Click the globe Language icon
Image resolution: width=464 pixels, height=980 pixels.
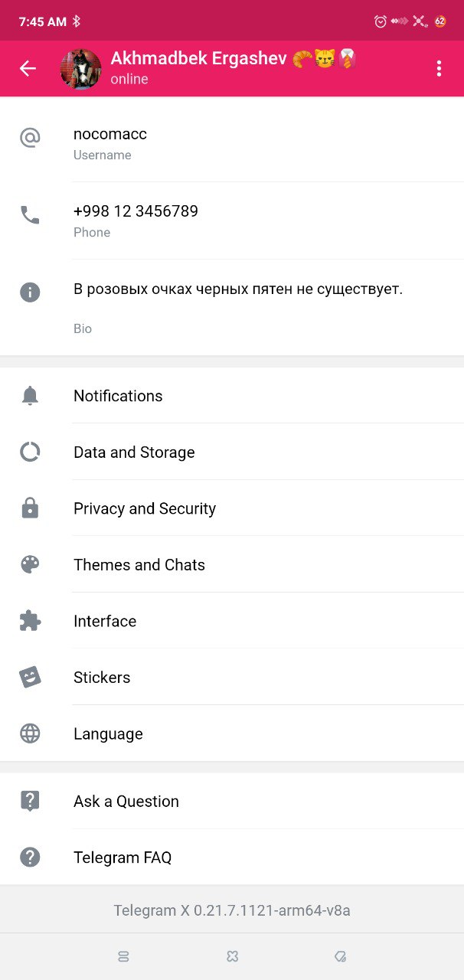click(x=30, y=733)
